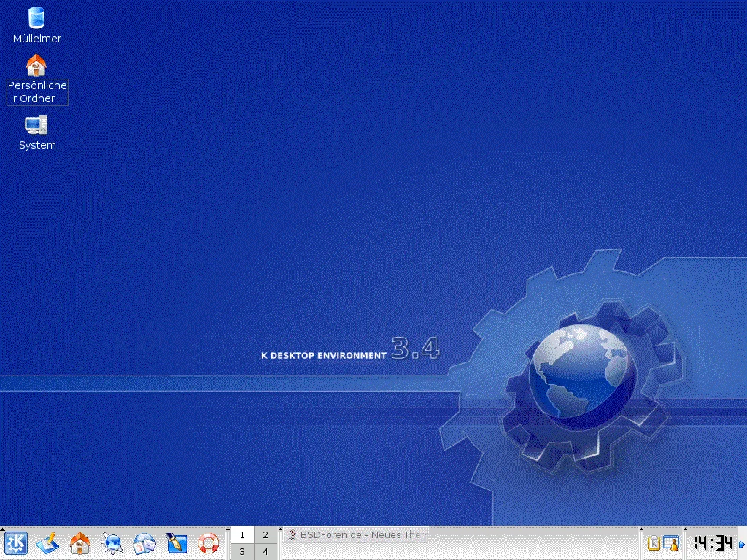Activate the BSDForen.de taskbar window entry
The image size is (747, 560).
pos(356,535)
